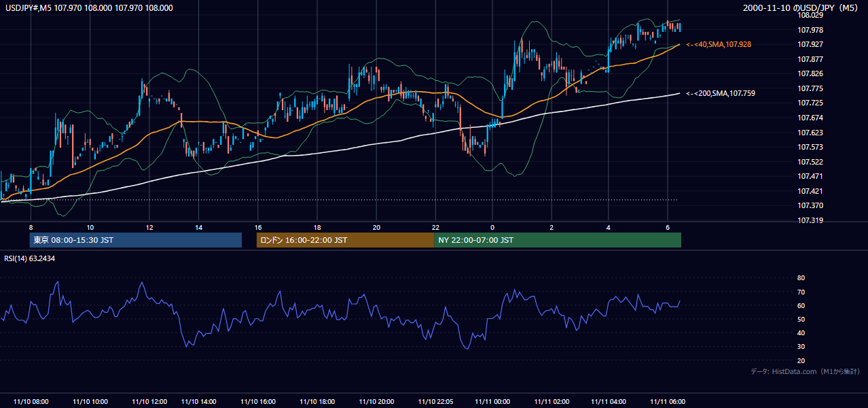Click the 11/10 18:00 bottom time label
Image resolution: width=868 pixels, height=408 pixels.
pos(317,402)
